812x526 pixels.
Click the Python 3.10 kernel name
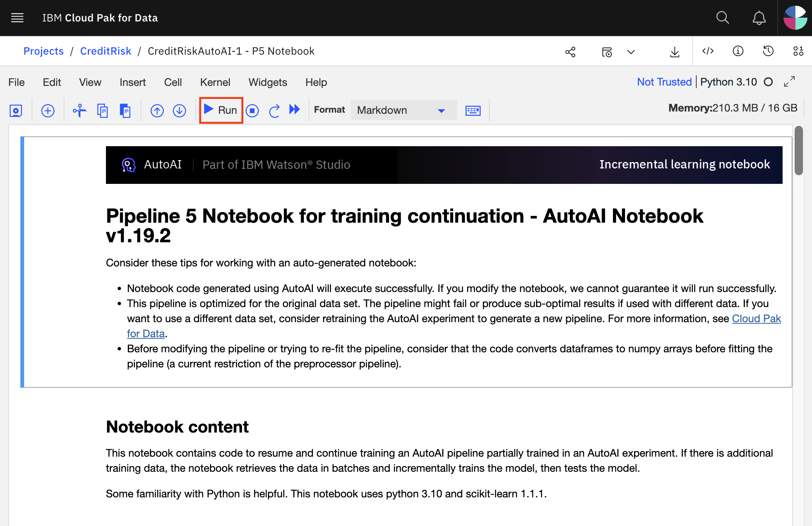tap(729, 82)
